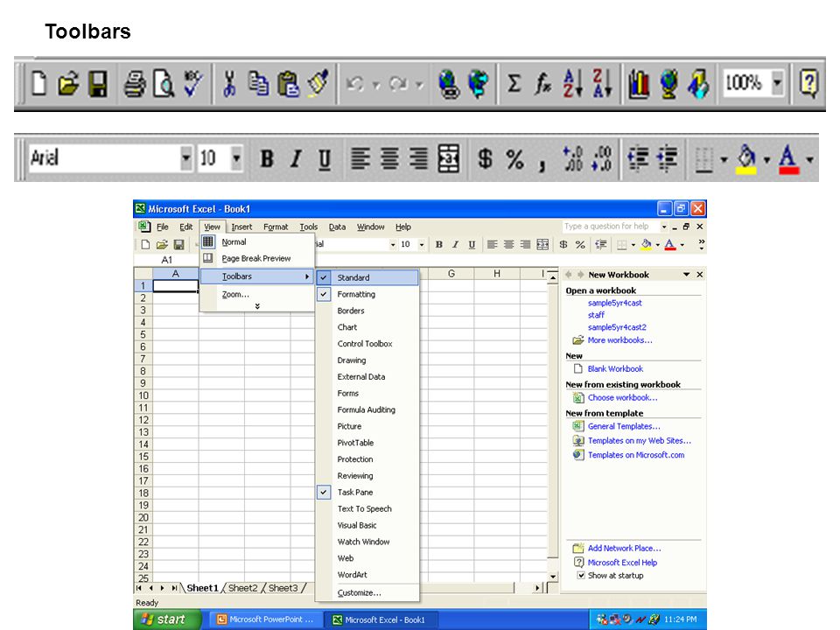Image resolution: width=840 pixels, height=630 pixels.
Task: Open the large 100% zoom dropdown arrow
Action: pos(777,83)
